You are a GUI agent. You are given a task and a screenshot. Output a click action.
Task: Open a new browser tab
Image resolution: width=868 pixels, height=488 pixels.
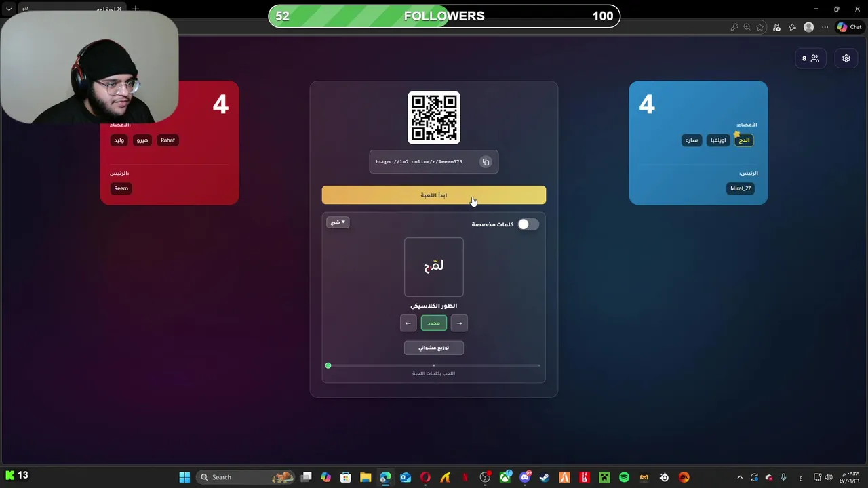(x=136, y=9)
